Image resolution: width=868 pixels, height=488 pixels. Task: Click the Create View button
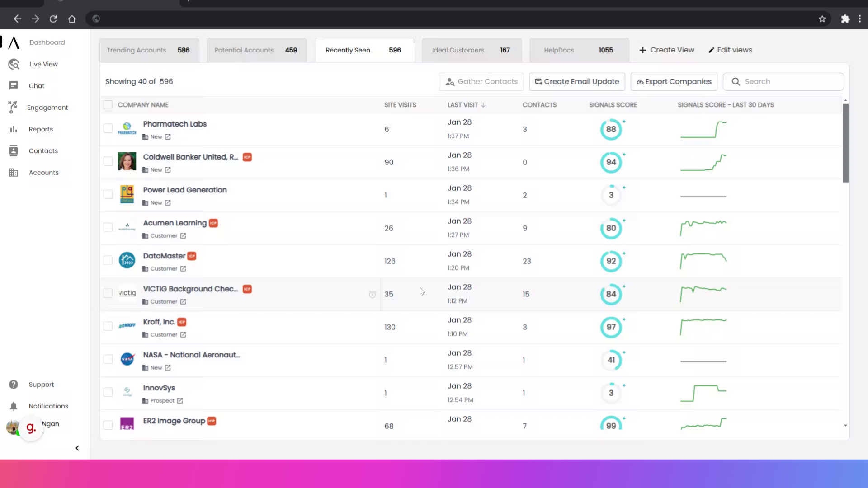coord(667,50)
